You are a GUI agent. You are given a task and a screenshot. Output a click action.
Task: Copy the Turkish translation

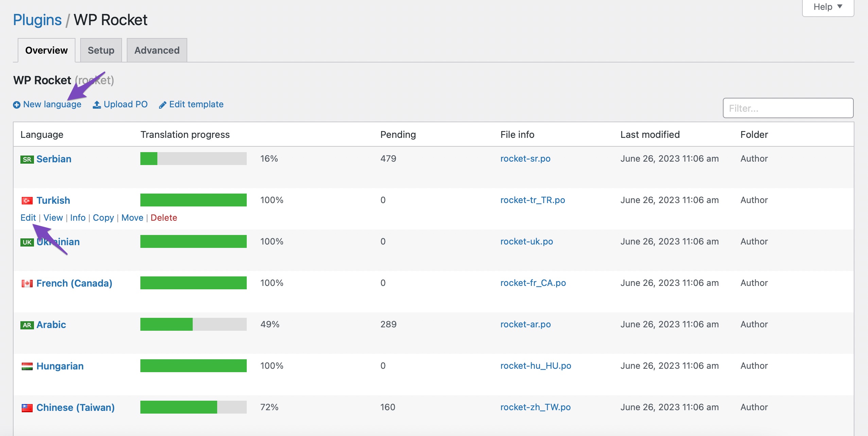[103, 218]
